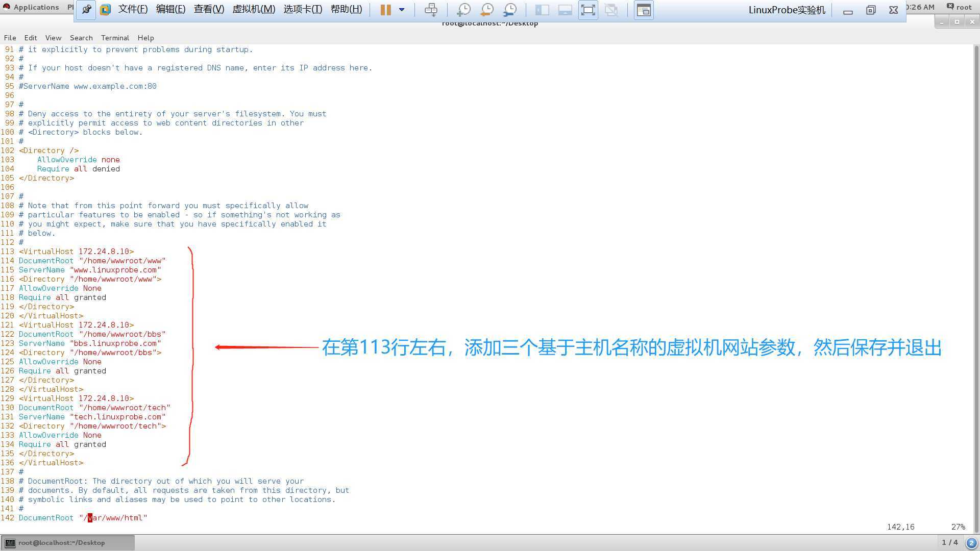This screenshot has width=980, height=551.
Task: Click ServerName "bbs.linuxprobe.com" line
Action: (x=90, y=343)
